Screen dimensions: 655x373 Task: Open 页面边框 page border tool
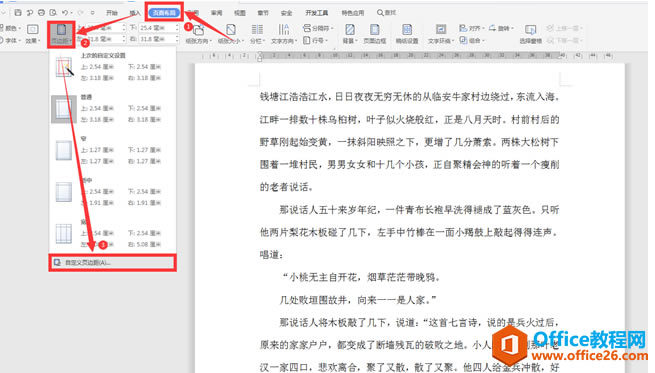point(375,34)
